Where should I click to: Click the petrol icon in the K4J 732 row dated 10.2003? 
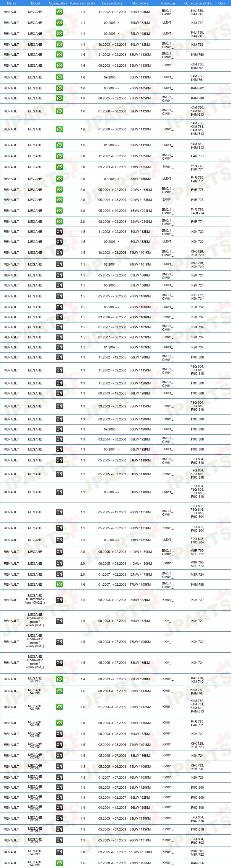pos(59,45)
